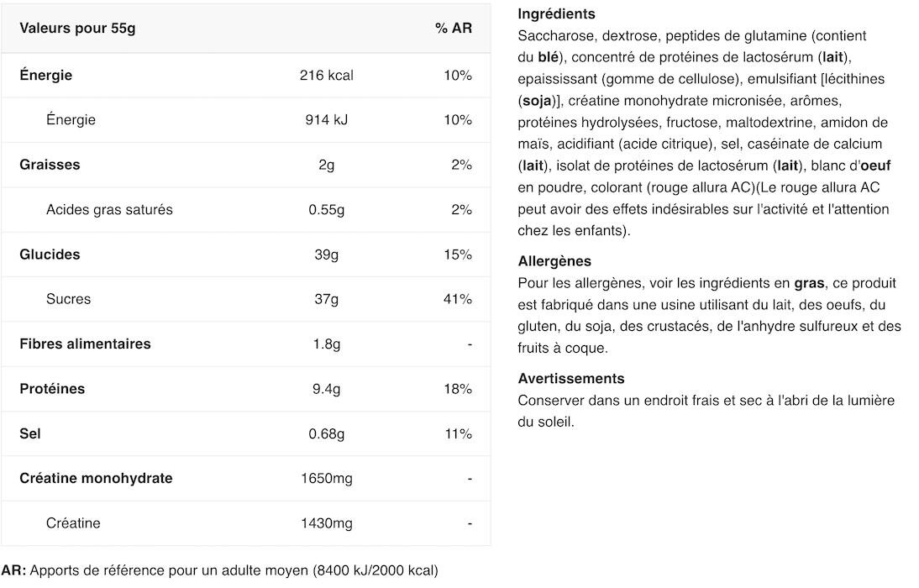This screenshot has height=588, width=919.
Task: Select the Glucides row label
Action: click(x=50, y=255)
